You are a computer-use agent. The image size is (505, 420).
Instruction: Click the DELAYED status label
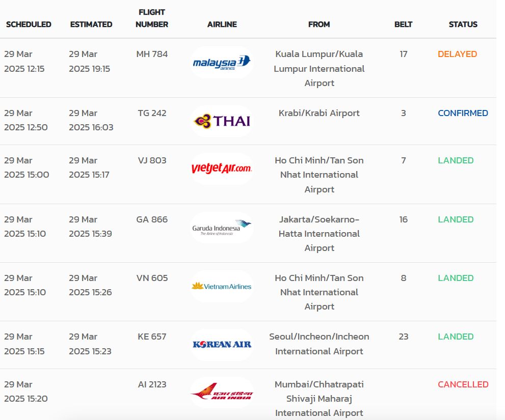[x=457, y=54]
